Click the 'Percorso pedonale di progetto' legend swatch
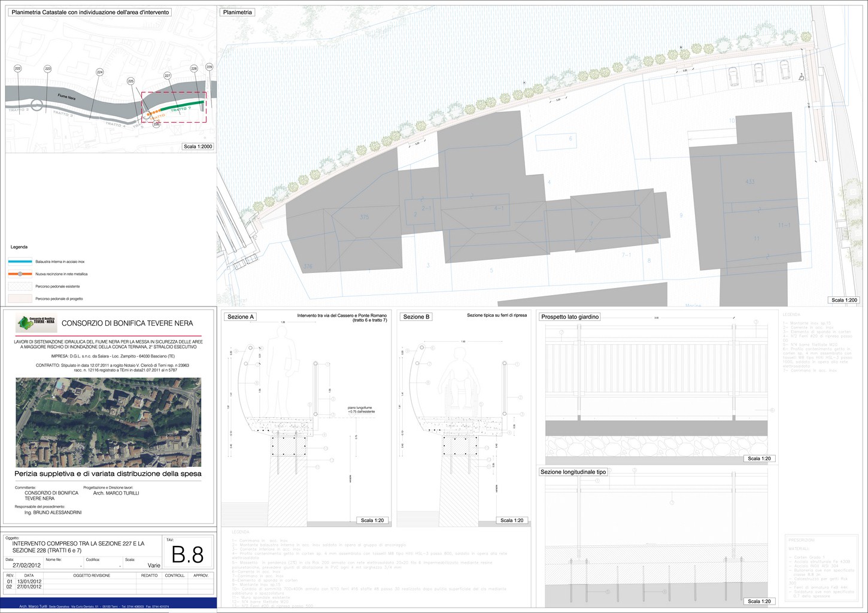 point(20,298)
